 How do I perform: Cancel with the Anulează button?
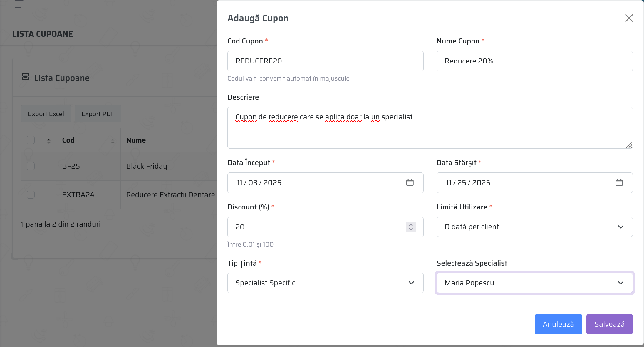558,324
